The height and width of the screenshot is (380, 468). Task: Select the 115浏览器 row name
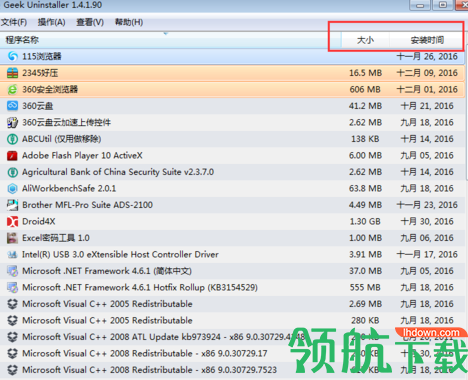[x=42, y=56]
